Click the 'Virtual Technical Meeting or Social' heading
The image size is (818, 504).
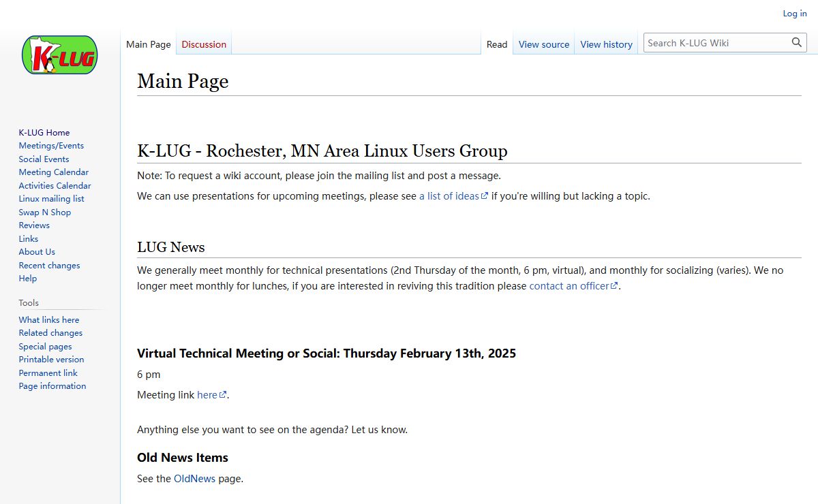[327, 353]
